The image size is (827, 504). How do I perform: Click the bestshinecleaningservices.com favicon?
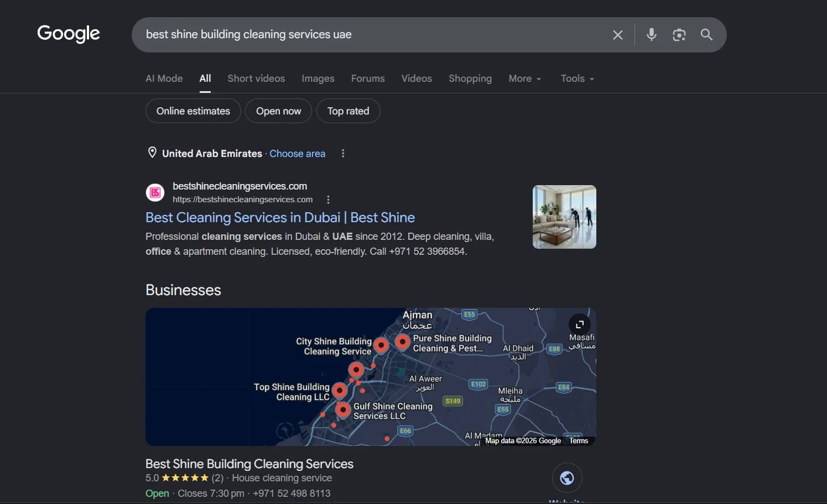(x=155, y=192)
